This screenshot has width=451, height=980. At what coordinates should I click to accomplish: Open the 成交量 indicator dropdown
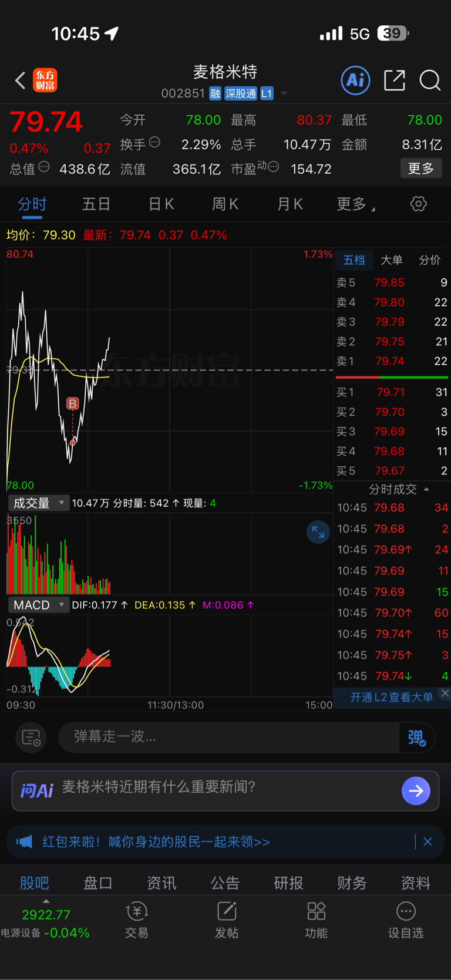click(38, 503)
